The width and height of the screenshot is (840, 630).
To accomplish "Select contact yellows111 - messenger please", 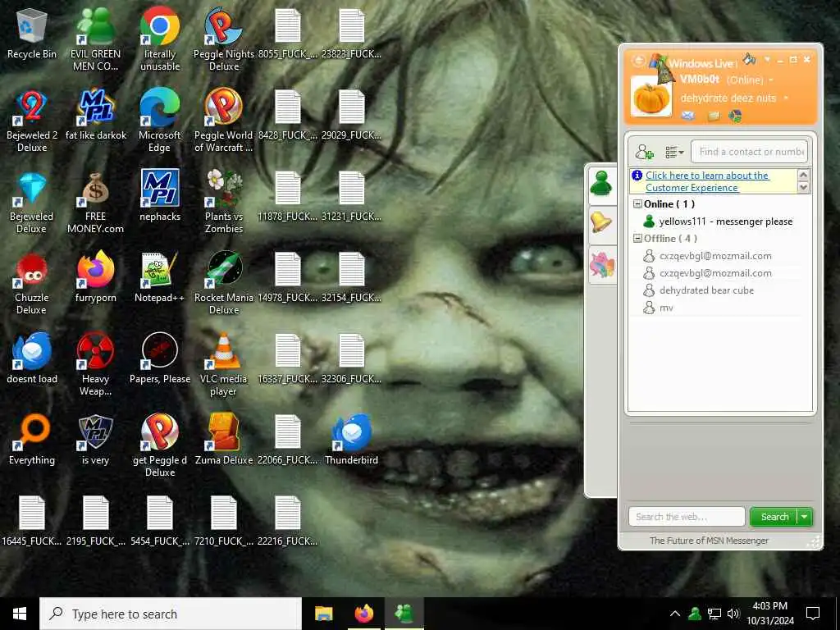I will [x=719, y=221].
